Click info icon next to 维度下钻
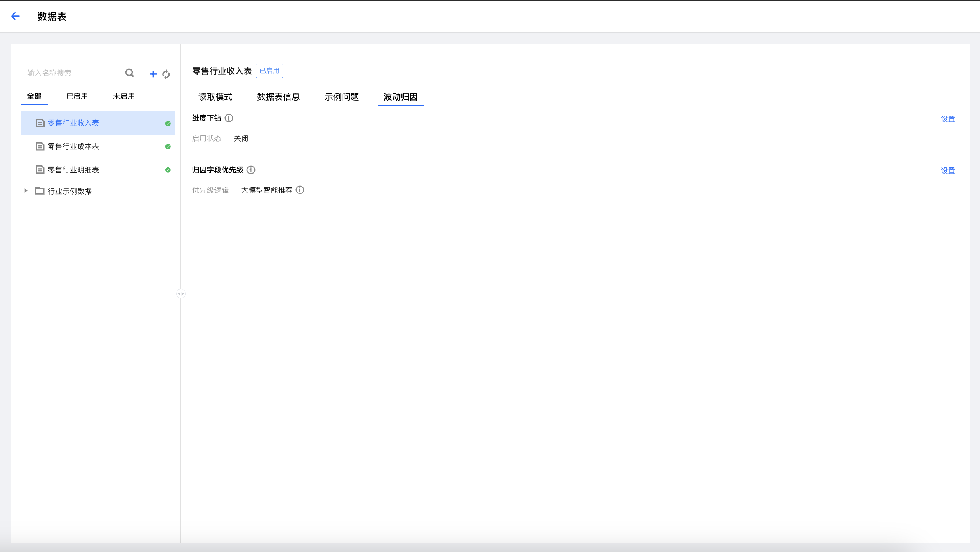 [229, 118]
